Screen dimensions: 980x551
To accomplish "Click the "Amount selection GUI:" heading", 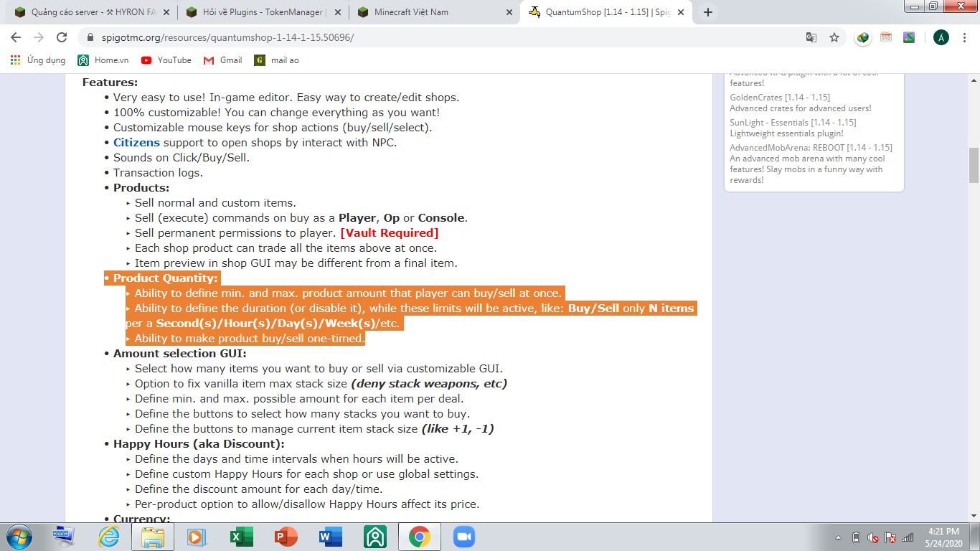I will click(x=179, y=354).
